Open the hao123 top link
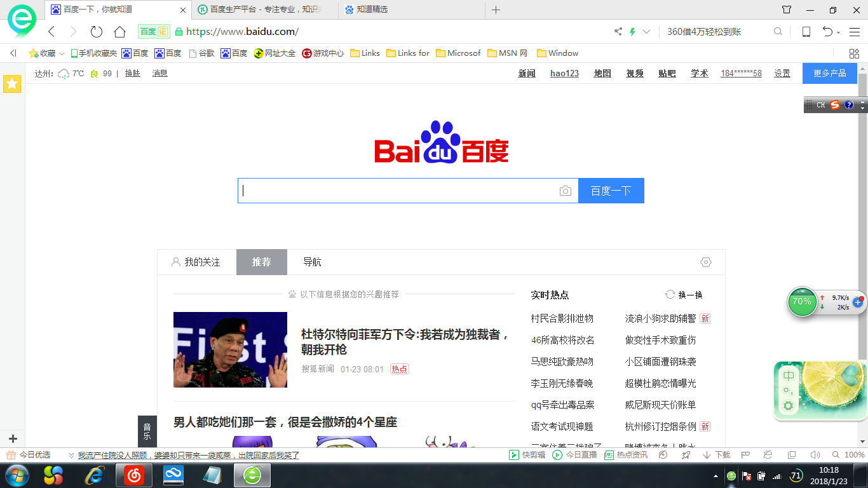The height and width of the screenshot is (488, 868). (564, 73)
